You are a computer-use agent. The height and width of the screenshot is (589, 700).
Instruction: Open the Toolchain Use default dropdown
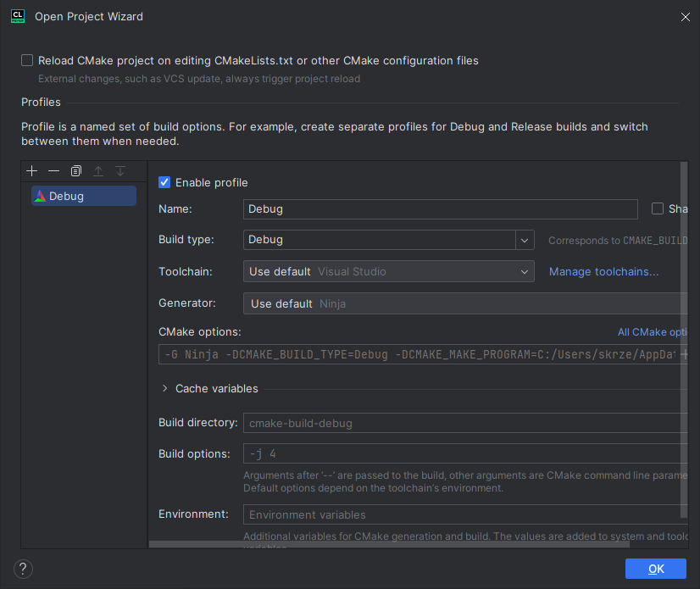point(388,271)
